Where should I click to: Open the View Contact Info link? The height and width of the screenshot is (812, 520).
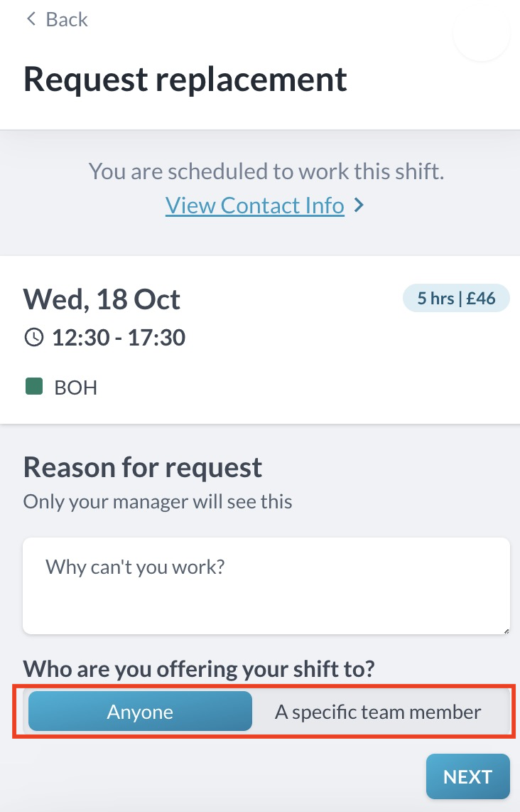[x=254, y=205]
